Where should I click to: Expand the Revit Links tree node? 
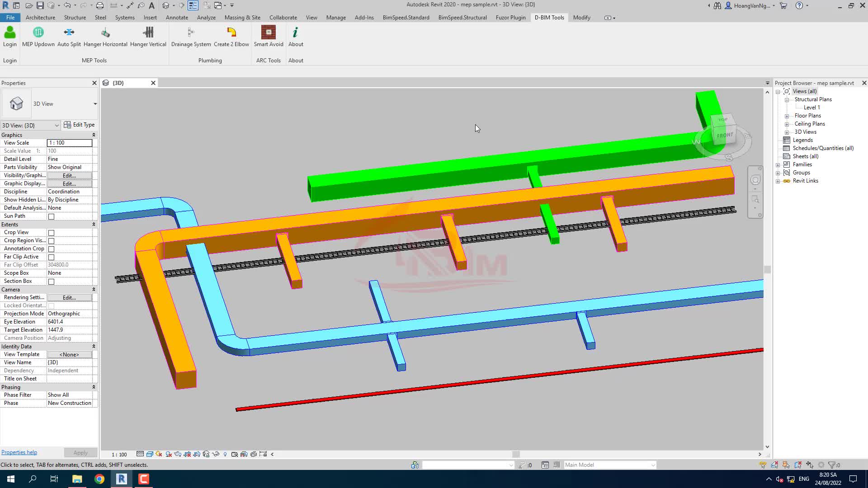778,181
